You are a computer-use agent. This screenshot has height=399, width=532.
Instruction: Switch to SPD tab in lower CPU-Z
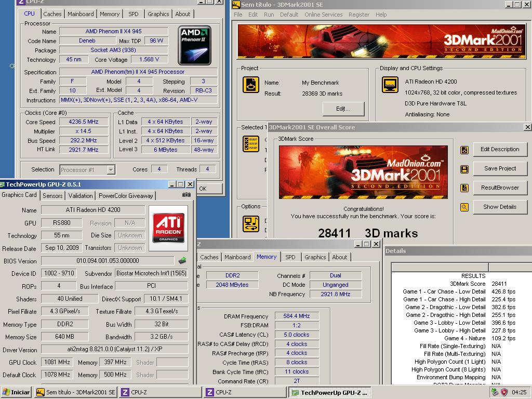pos(290,257)
